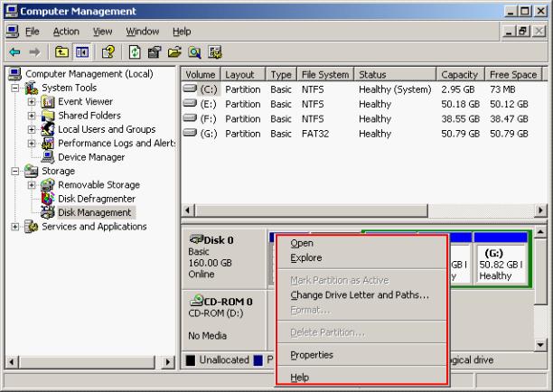
Task: Expand the Shared Folders node
Action: (x=32, y=116)
